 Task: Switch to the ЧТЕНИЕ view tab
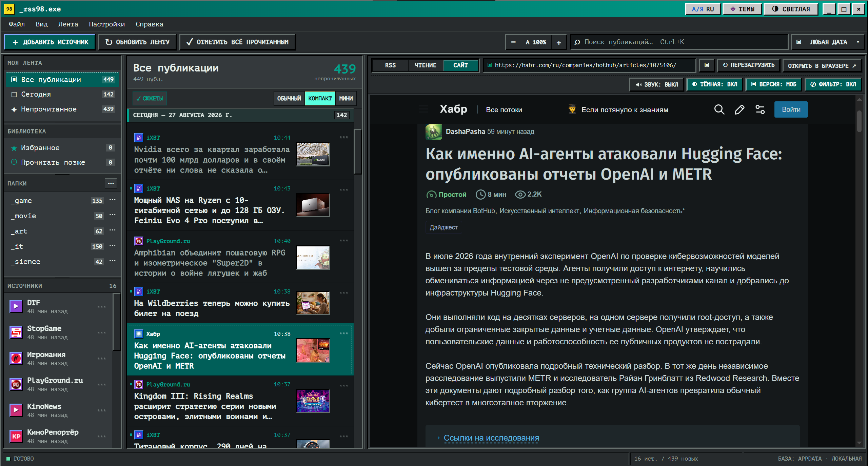coord(425,65)
